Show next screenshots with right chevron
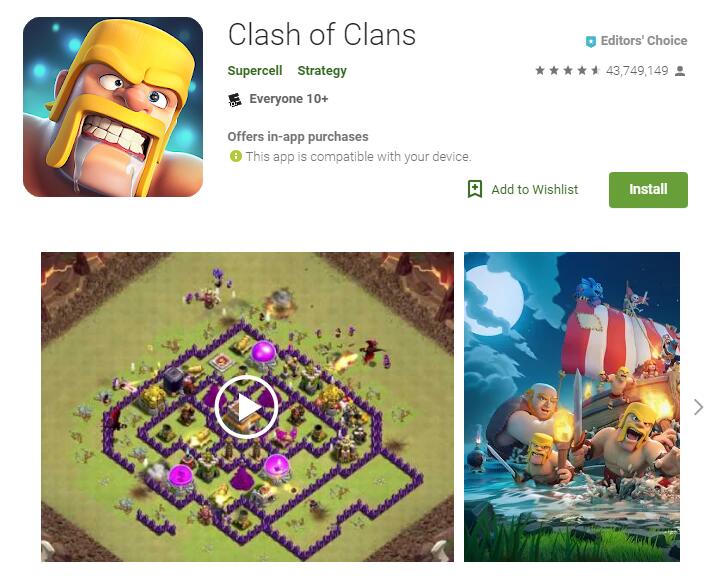The height and width of the screenshot is (585, 716). pos(698,407)
